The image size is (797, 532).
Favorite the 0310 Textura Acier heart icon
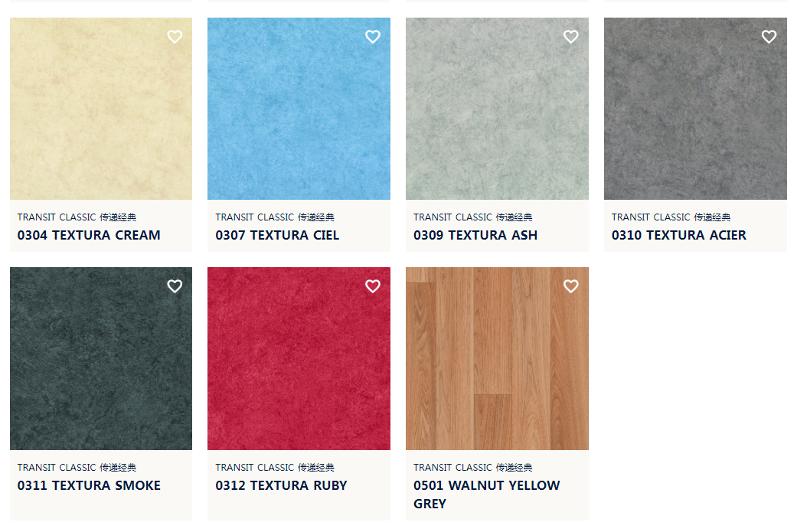tap(769, 37)
